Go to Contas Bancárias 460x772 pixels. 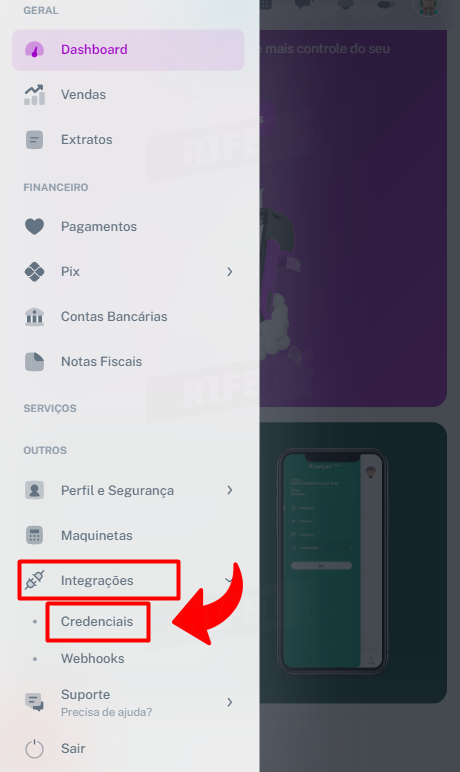pyautogui.click(x=128, y=317)
